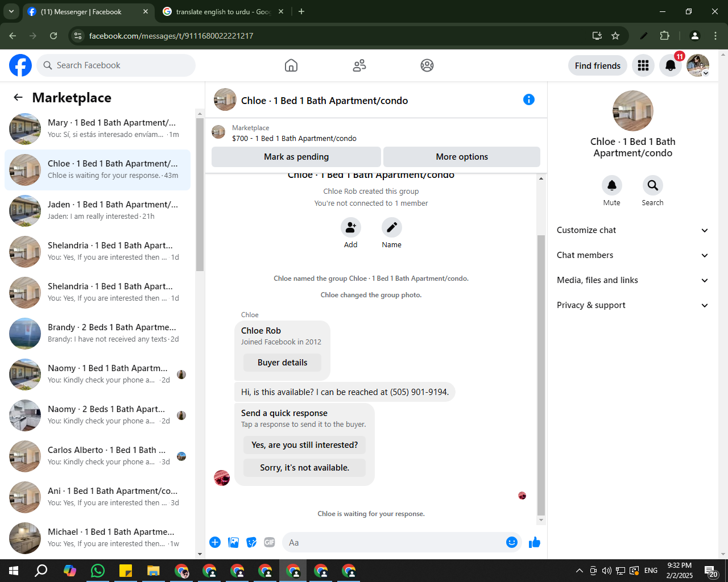Edit the group Name pencil icon
The width and height of the screenshot is (728, 582).
point(392,227)
